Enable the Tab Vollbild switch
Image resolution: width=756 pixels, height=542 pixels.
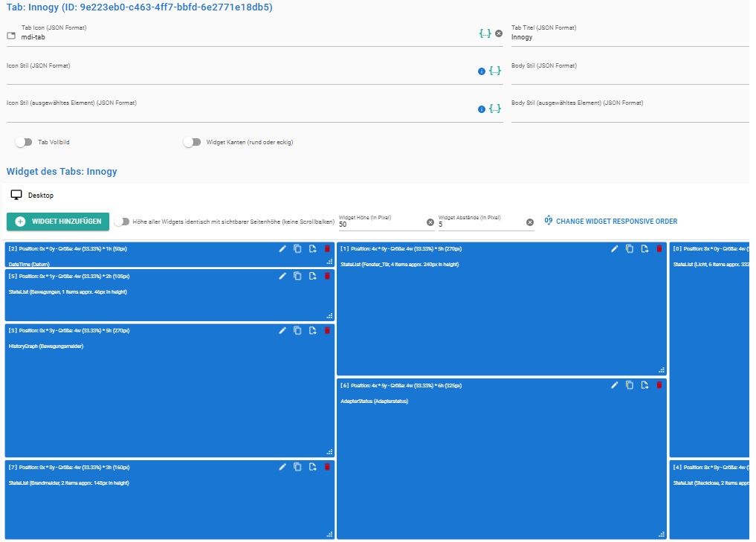[25, 142]
